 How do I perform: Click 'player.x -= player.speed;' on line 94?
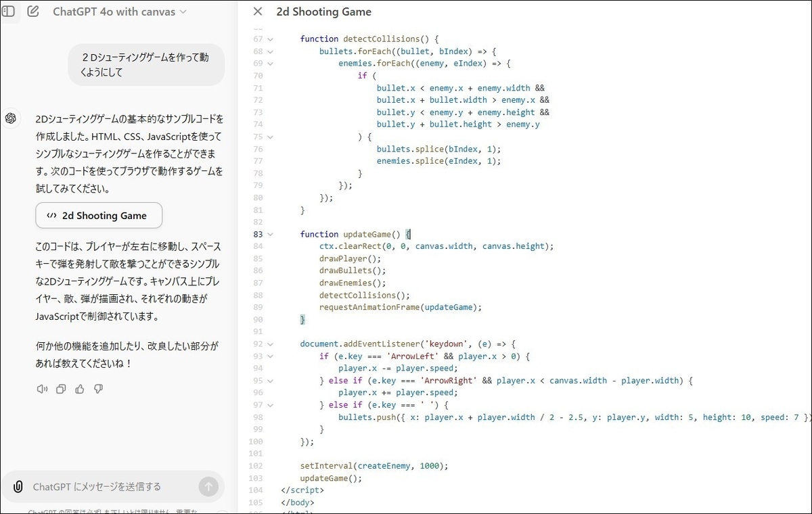[x=398, y=368]
